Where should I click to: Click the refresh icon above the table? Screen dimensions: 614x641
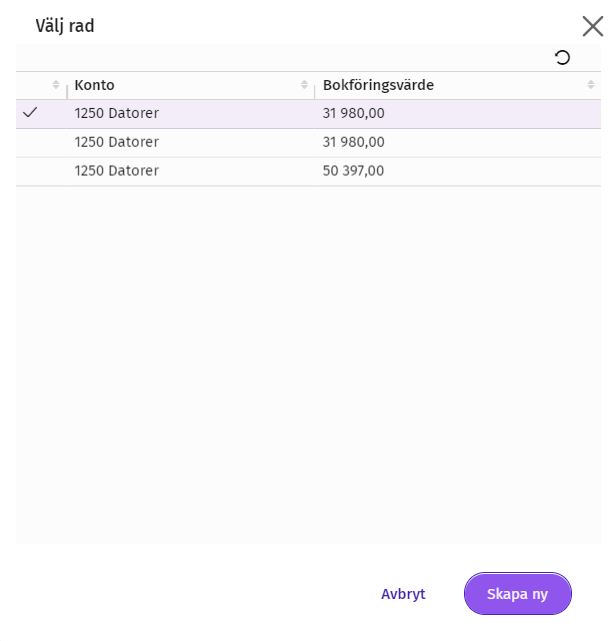(x=562, y=58)
